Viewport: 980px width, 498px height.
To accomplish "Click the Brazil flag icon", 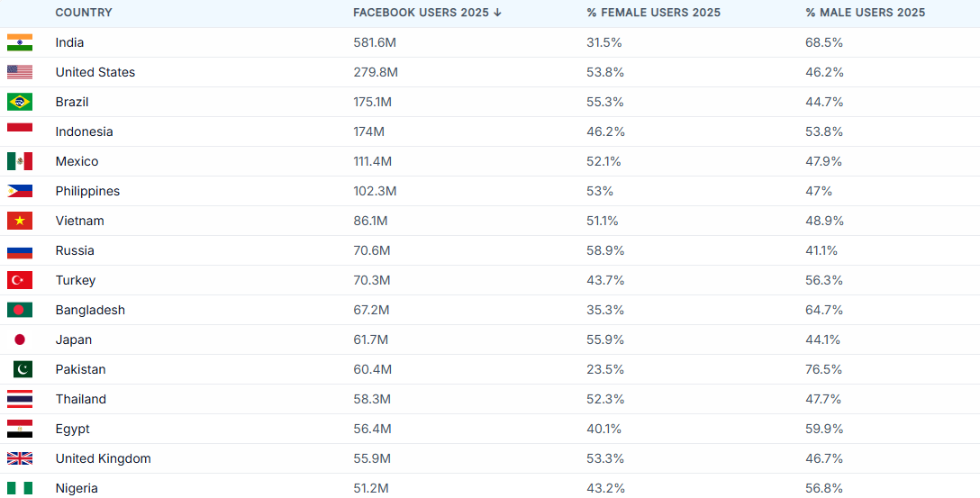I will point(20,102).
